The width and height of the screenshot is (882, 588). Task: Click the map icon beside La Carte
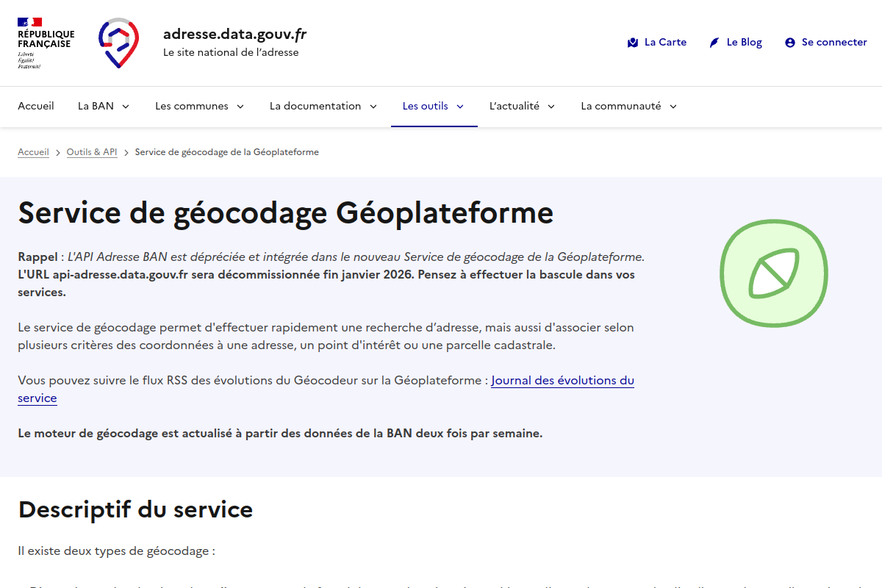633,43
